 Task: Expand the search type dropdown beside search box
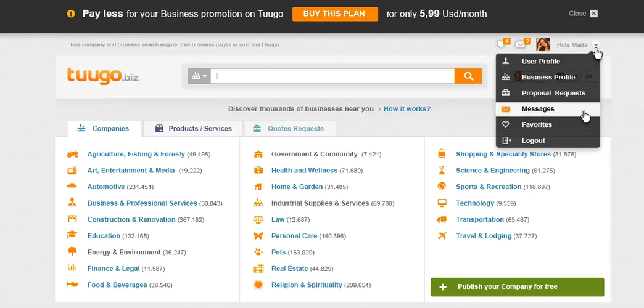pos(199,76)
